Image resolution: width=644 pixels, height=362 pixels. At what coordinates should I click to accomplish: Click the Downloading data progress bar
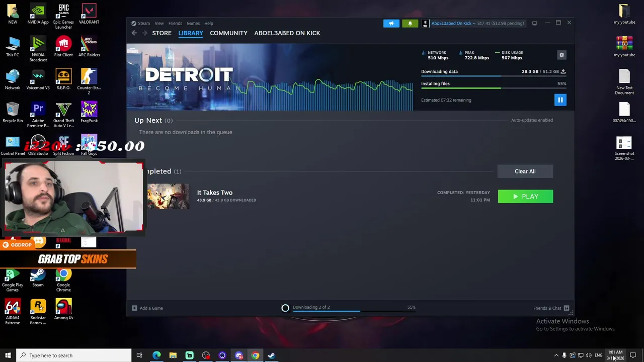click(x=493, y=76)
